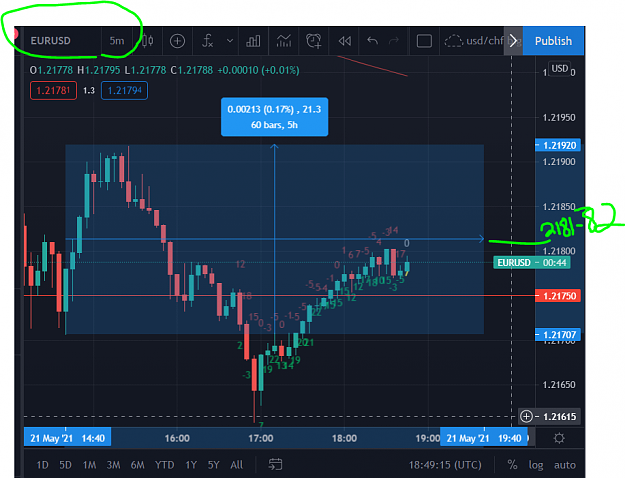Viewport: 625px width, 478px height.
Task: Open the candlestick chart style selector
Action: coord(148,41)
